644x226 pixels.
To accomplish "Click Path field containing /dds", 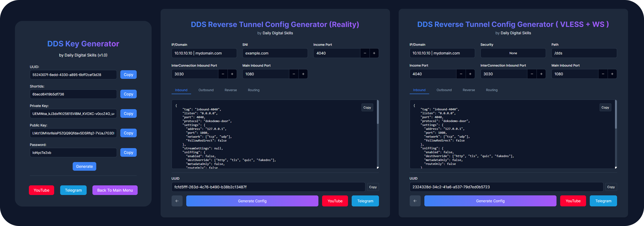I will (x=584, y=53).
